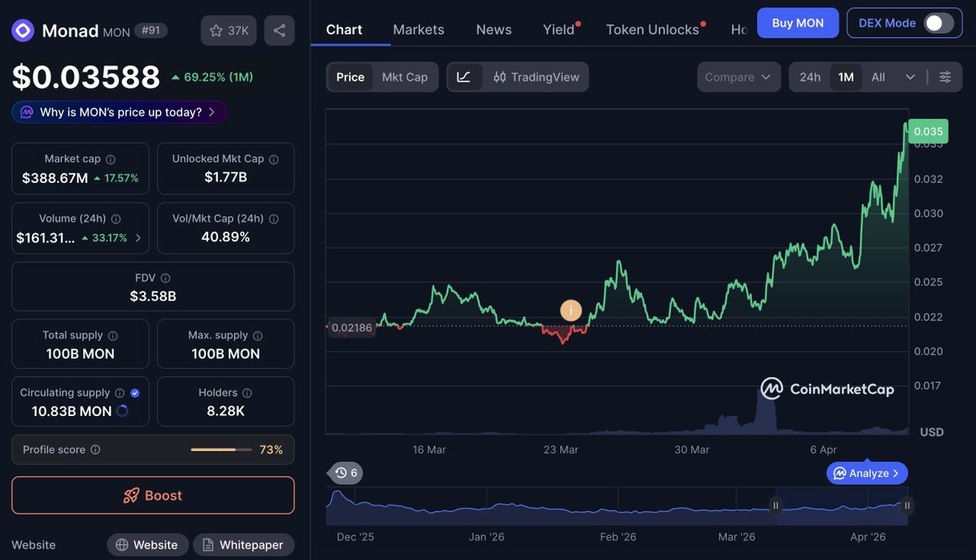
Task: Expand more time ranges chevron
Action: click(x=909, y=77)
